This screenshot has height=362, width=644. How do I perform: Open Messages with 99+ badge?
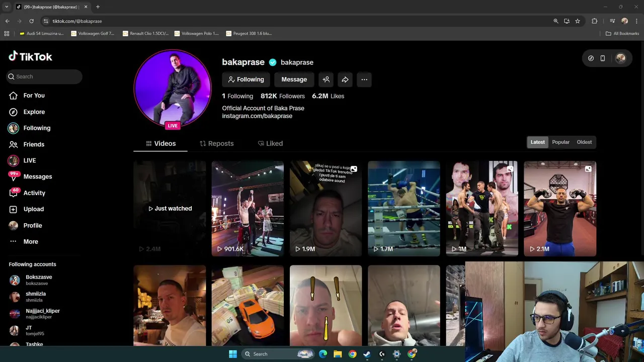coord(37,176)
